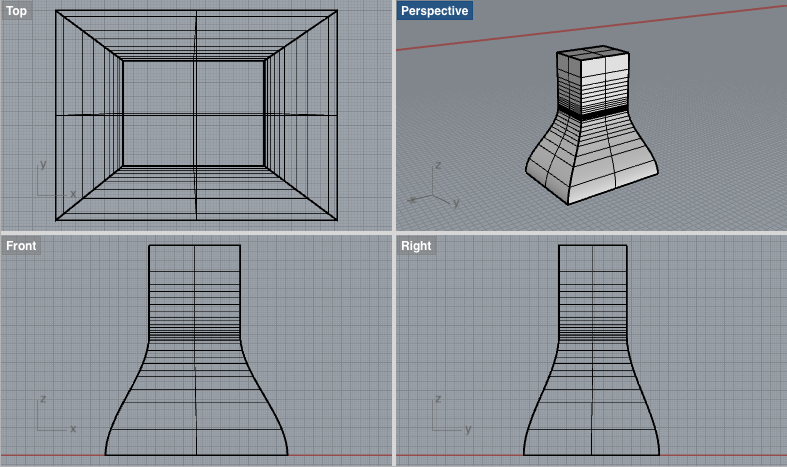Open the Top viewport title menu
Image resolution: width=787 pixels, height=467 pixels.
[x=16, y=11]
